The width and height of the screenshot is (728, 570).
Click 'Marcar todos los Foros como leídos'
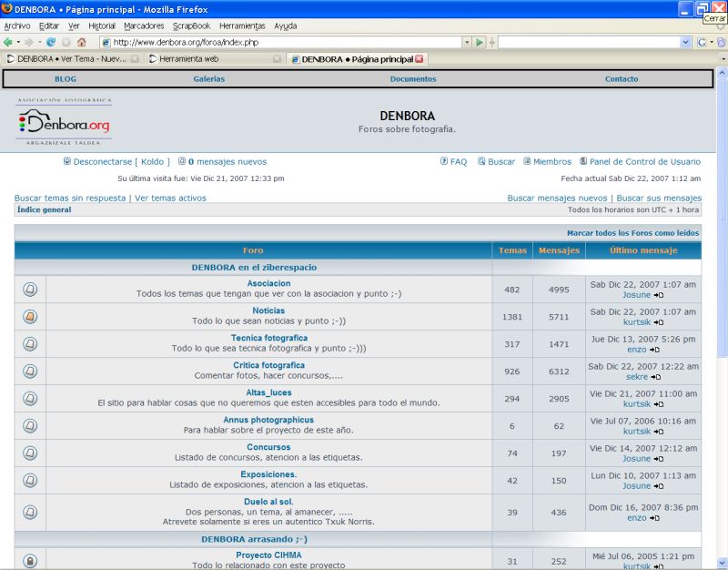click(x=632, y=233)
